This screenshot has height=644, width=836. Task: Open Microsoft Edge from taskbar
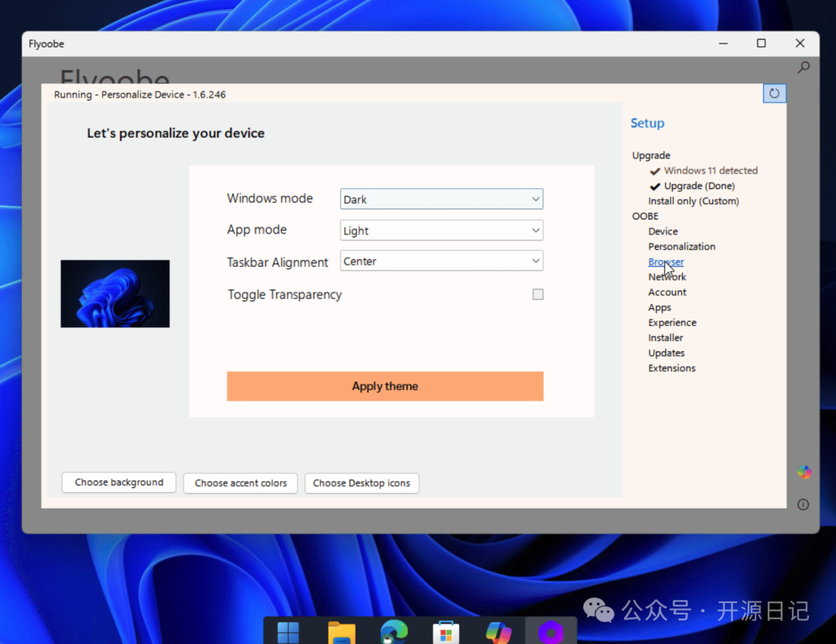click(x=394, y=632)
